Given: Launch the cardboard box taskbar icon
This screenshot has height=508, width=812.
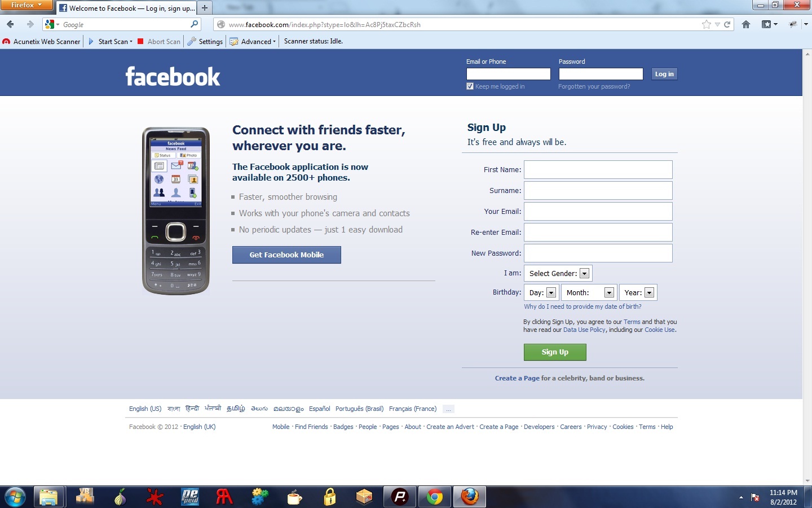Looking at the screenshot, I should click(x=364, y=497).
